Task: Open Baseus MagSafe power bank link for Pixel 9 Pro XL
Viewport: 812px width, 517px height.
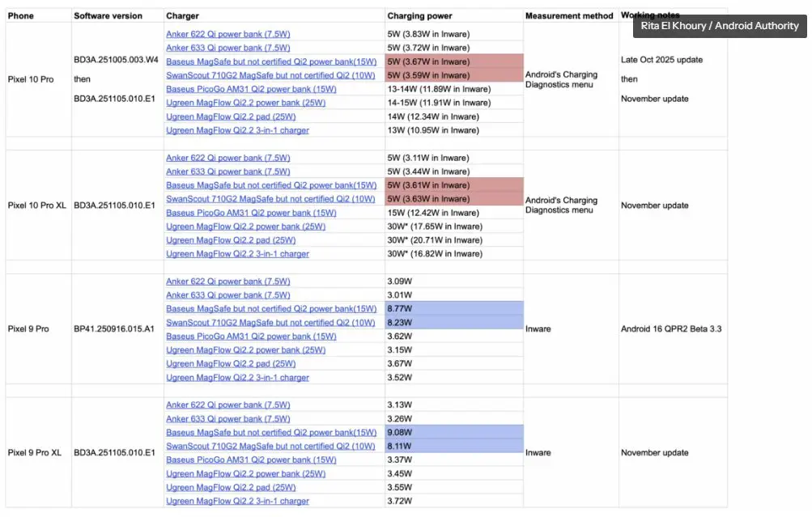Action: pos(271,433)
